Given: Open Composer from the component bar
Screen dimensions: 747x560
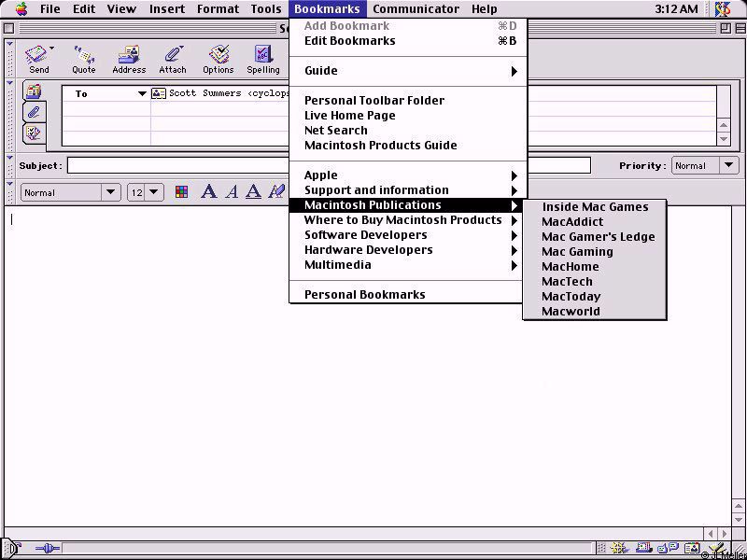Looking at the screenshot, I should 716,549.
